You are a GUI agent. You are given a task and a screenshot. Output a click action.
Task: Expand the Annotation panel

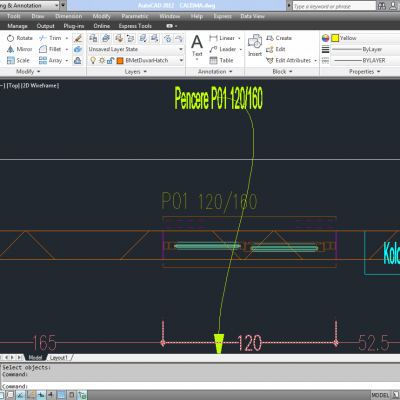click(215, 72)
